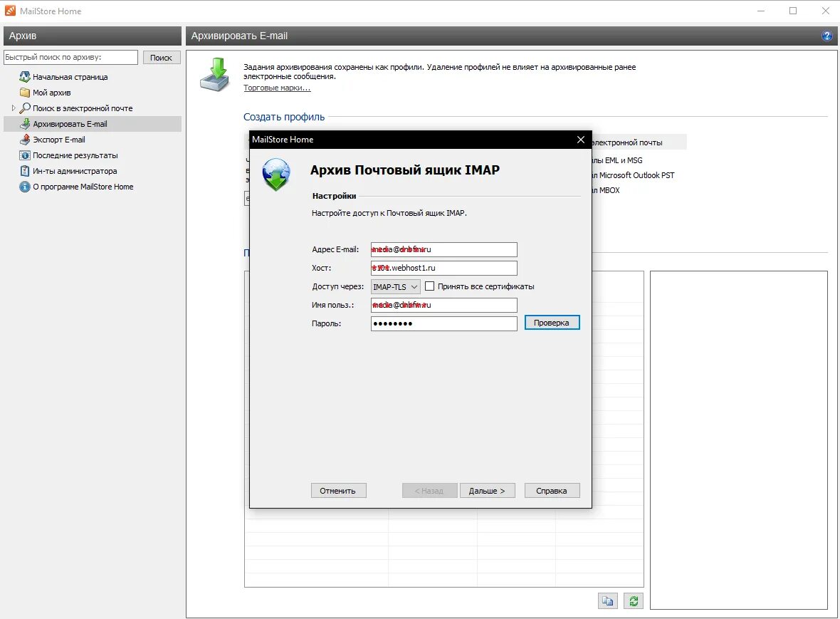This screenshot has width=840, height=619.
Task: Click the Microsoft Outlook PST option
Action: pyautogui.click(x=633, y=175)
